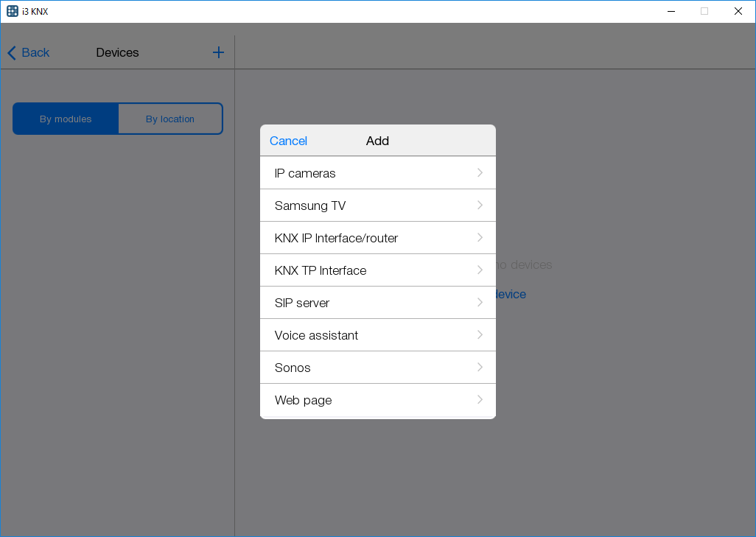The height and width of the screenshot is (537, 756).
Task: Open the Voice assistant option
Action: pyautogui.click(x=316, y=335)
